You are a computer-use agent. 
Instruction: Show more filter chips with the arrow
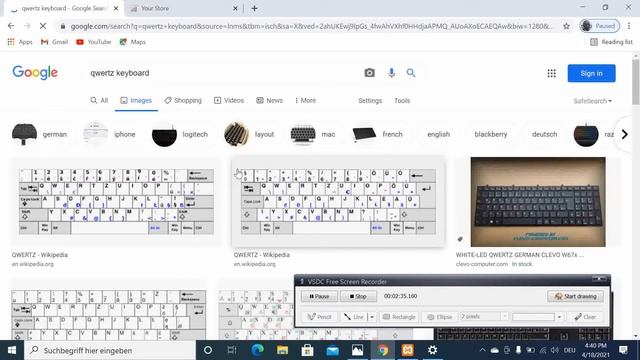point(624,134)
